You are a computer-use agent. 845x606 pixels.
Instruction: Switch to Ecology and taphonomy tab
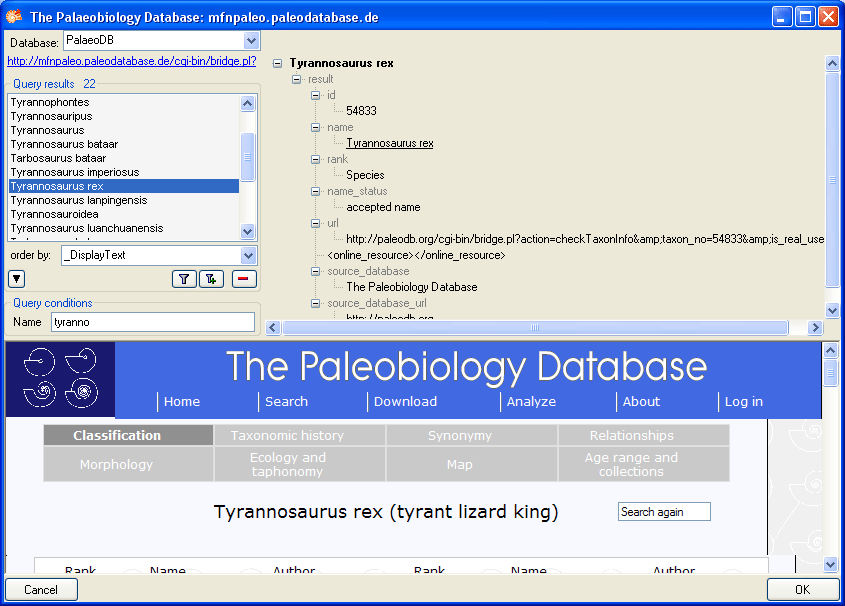[300, 464]
